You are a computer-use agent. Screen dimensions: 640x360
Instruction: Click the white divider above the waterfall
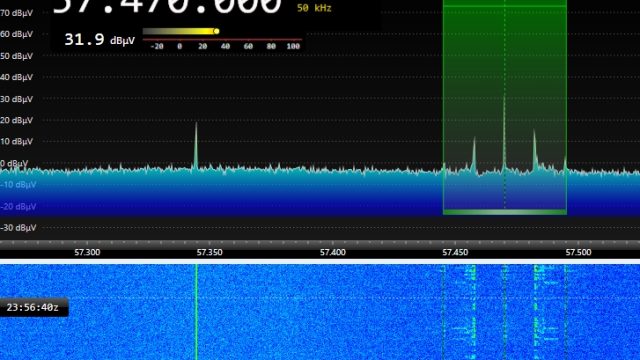320,261
